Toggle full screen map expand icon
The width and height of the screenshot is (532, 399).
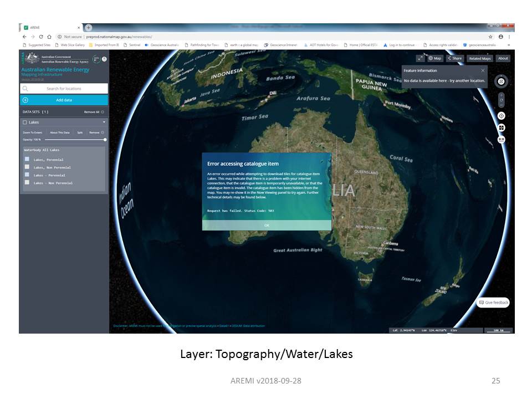coord(420,58)
